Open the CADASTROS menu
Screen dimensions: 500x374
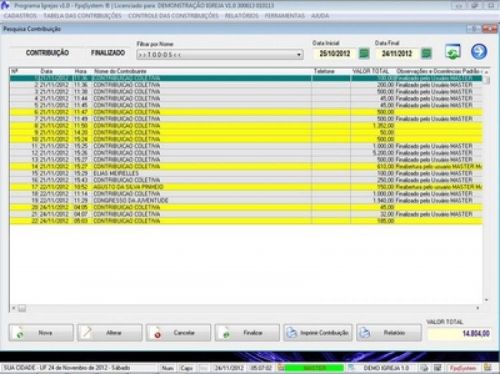click(20, 16)
